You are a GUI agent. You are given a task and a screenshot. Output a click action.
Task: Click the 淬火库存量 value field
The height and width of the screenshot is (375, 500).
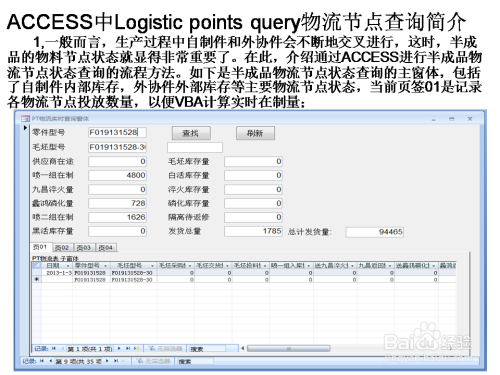click(253, 189)
